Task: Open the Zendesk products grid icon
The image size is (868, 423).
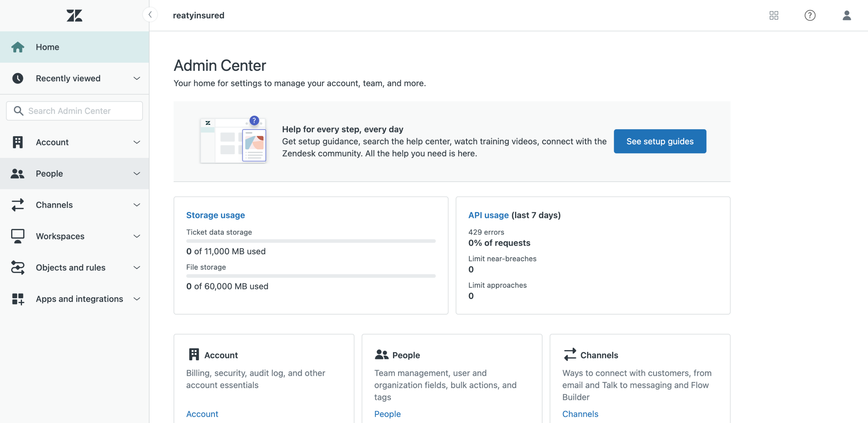Action: click(x=774, y=15)
